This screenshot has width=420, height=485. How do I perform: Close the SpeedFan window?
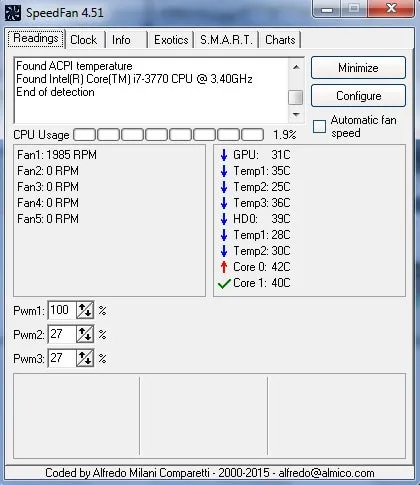coord(391,9)
